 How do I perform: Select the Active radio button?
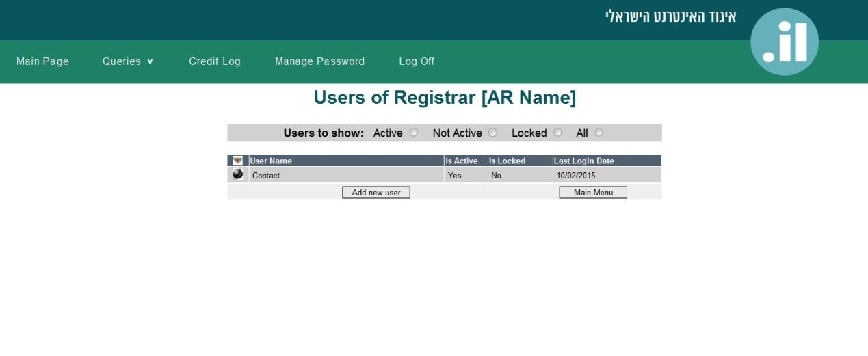413,133
